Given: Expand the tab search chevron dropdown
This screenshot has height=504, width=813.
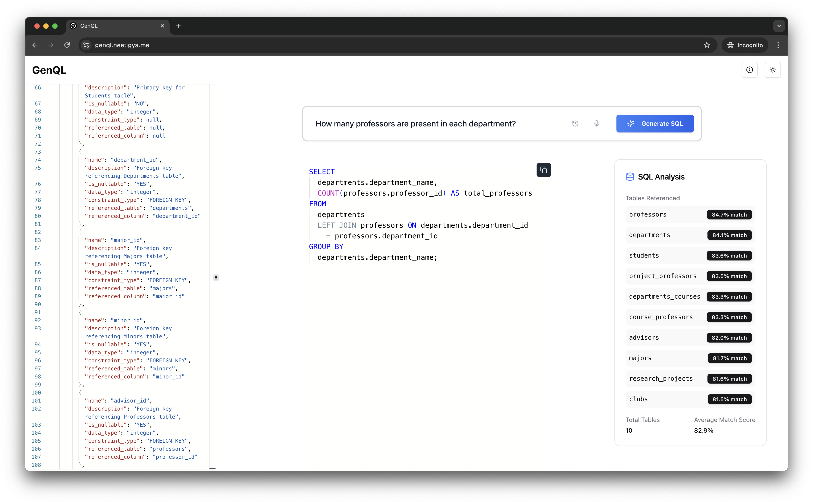Looking at the screenshot, I should pyautogui.click(x=779, y=26).
